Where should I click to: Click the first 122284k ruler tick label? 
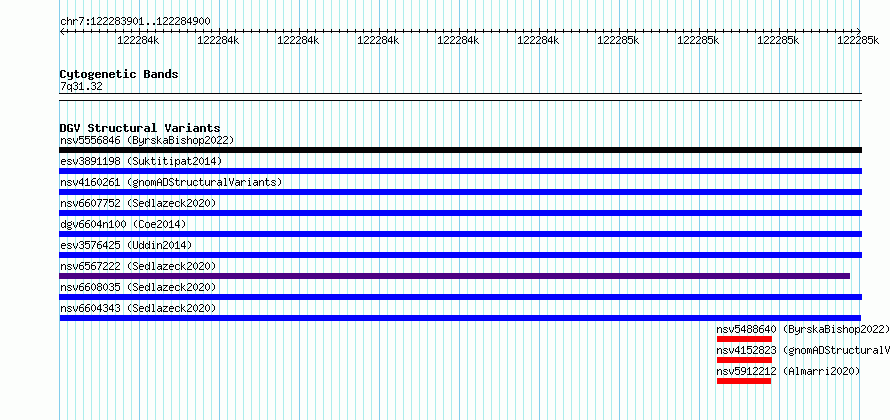click(138, 40)
